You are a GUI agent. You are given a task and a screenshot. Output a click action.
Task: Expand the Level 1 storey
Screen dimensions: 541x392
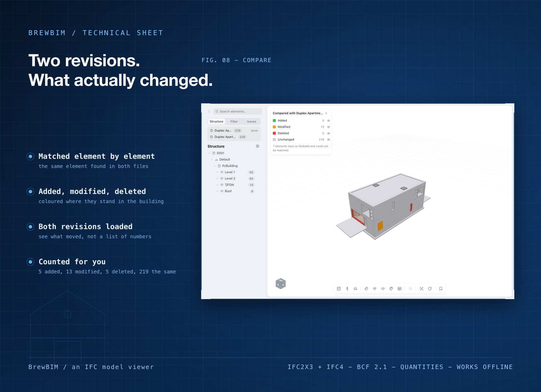click(x=217, y=172)
